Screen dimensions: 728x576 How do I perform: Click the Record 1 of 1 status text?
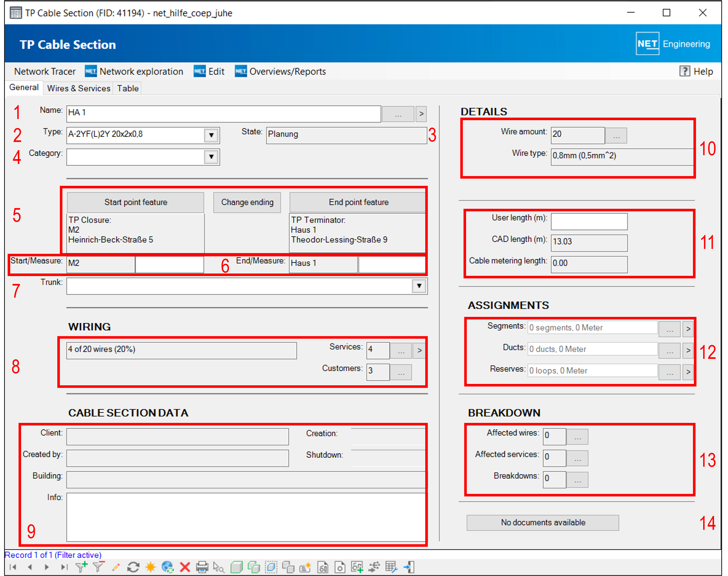click(53, 555)
